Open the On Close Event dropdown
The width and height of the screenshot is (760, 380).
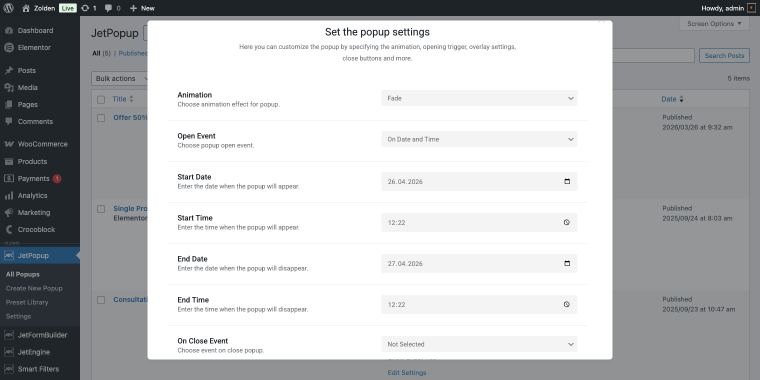pyautogui.click(x=479, y=344)
